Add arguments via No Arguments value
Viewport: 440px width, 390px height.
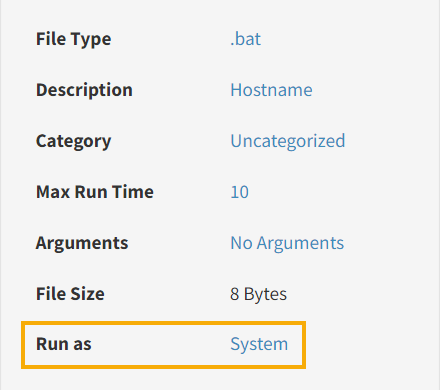(287, 243)
